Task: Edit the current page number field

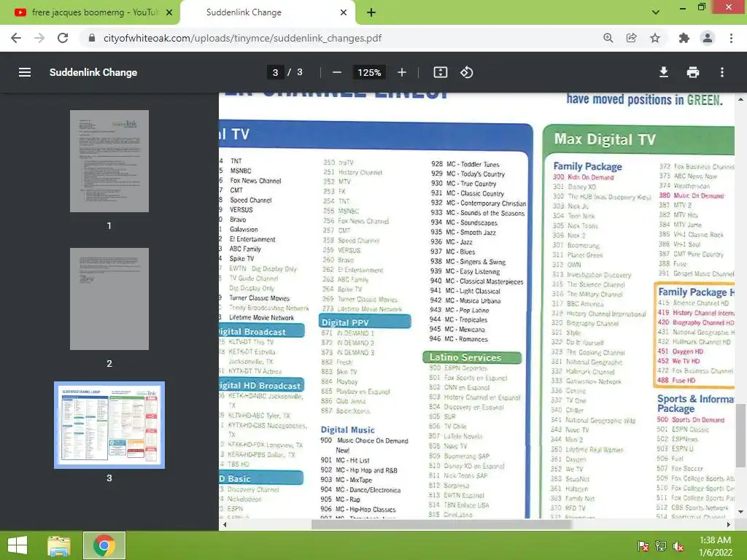Action: [x=275, y=72]
